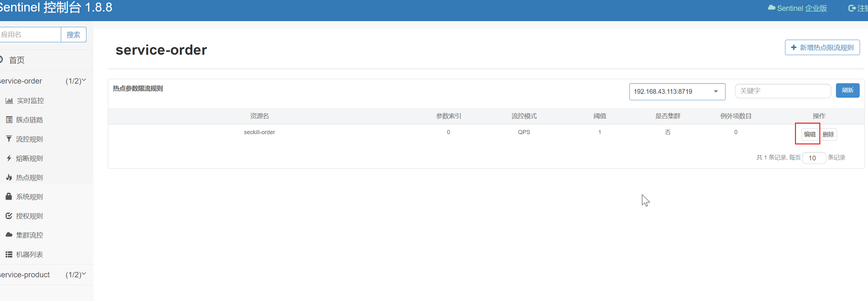Click the service-order page heading

[161, 50]
